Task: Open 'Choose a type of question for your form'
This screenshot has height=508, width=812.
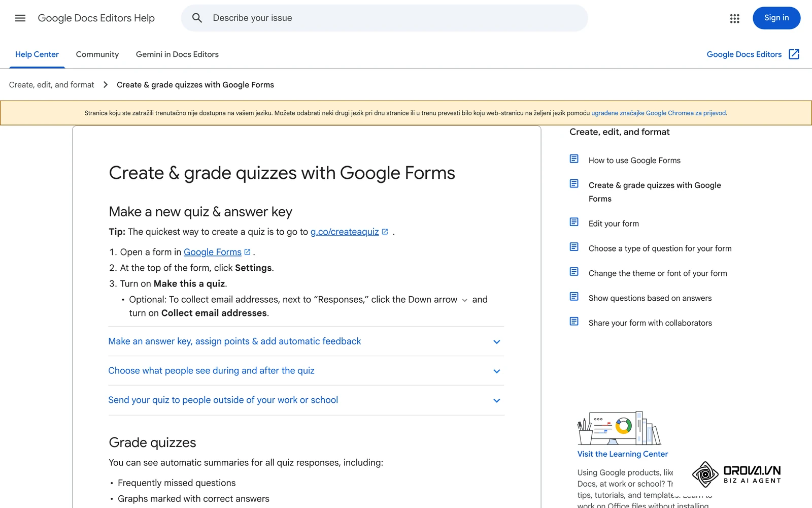Action: [x=660, y=248]
